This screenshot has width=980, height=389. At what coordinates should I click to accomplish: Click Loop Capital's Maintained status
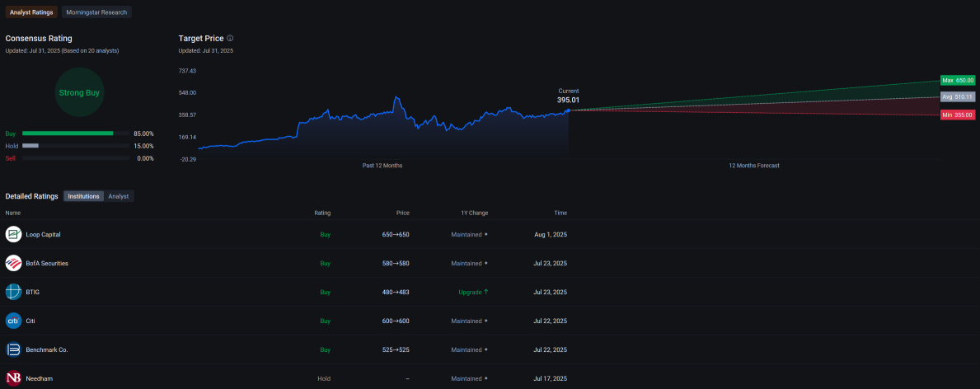(467, 235)
